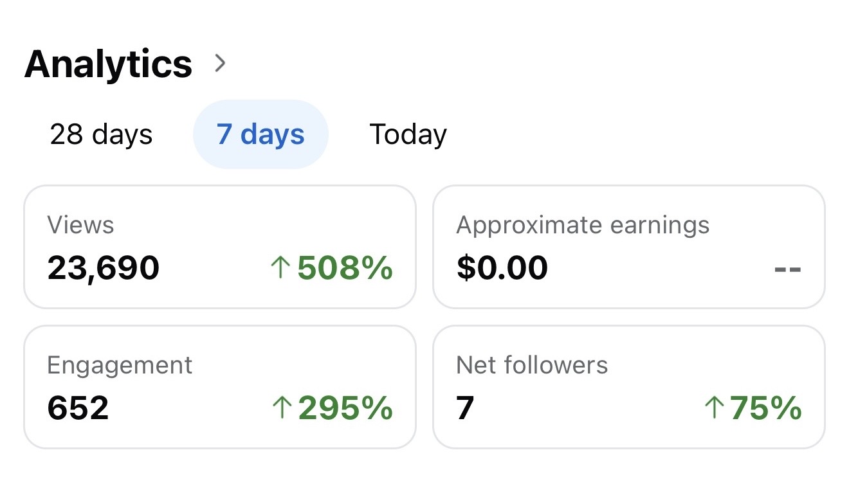The height and width of the screenshot is (504, 849).
Task: Click the 23,690 views count
Action: click(x=104, y=267)
